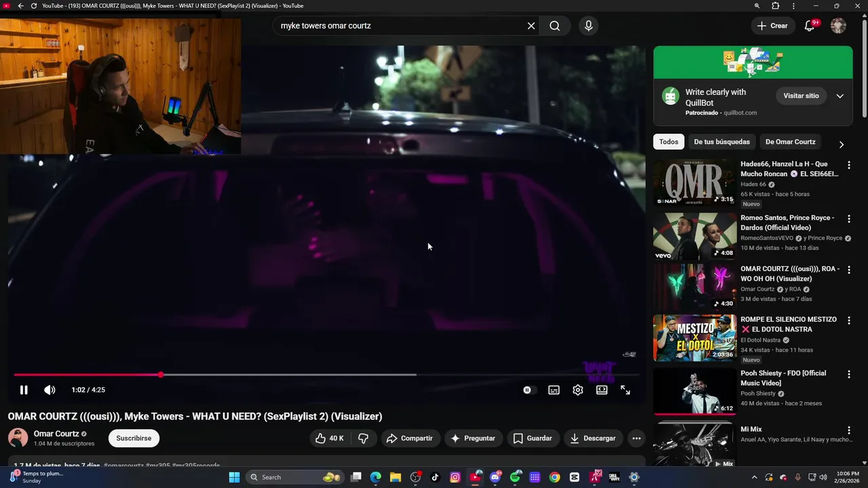Image resolution: width=868 pixels, height=488 pixels.
Task: Open the Windows Start menu
Action: [x=234, y=477]
